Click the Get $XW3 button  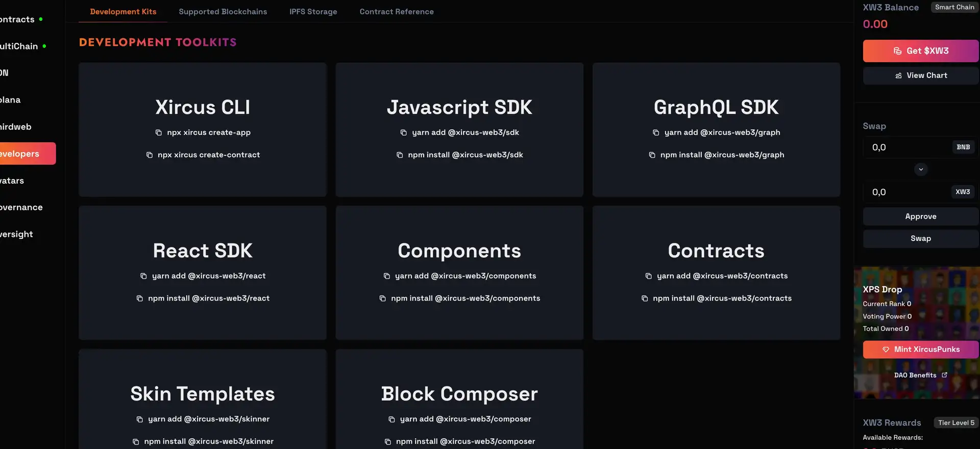(921, 51)
